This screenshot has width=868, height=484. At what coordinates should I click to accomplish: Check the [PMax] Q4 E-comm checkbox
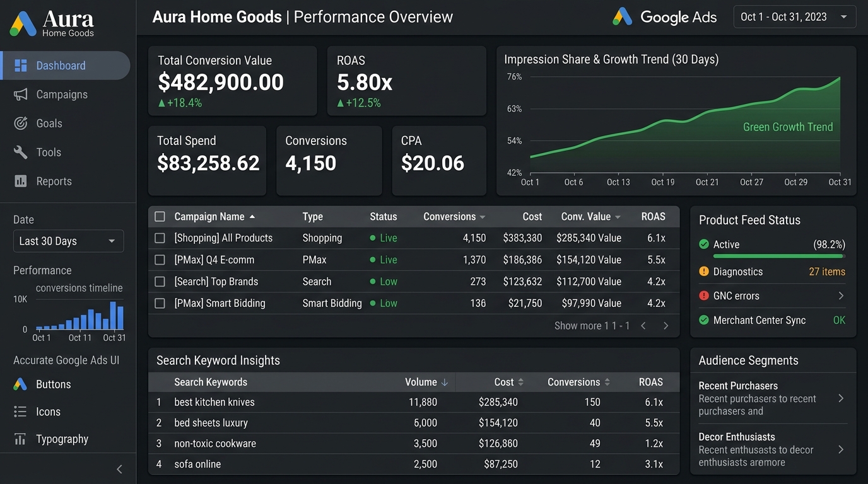click(160, 260)
